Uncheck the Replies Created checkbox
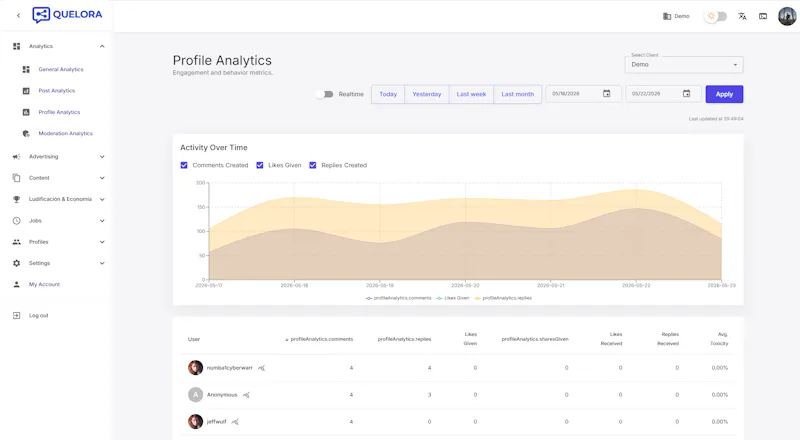This screenshot has width=800, height=440. coord(313,165)
